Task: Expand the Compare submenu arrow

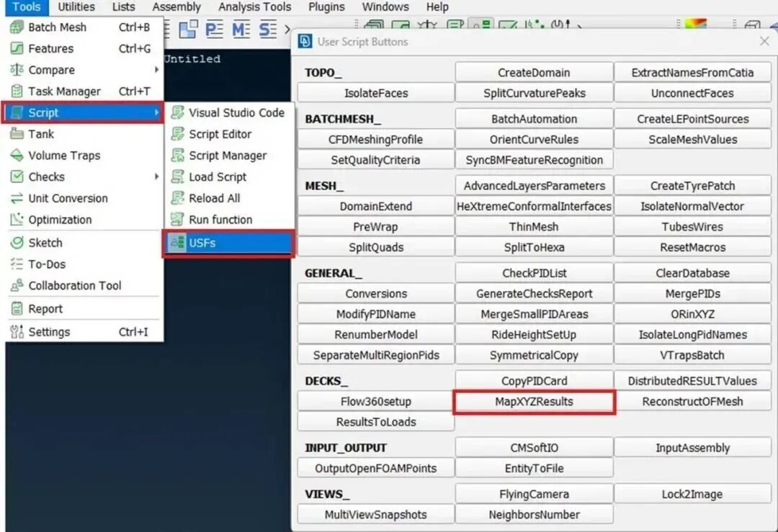Action: tap(156, 71)
